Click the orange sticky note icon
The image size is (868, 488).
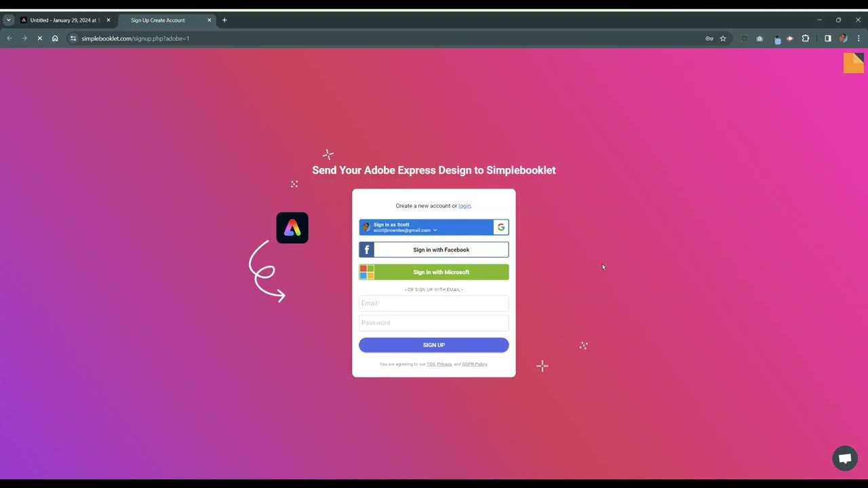click(x=853, y=63)
